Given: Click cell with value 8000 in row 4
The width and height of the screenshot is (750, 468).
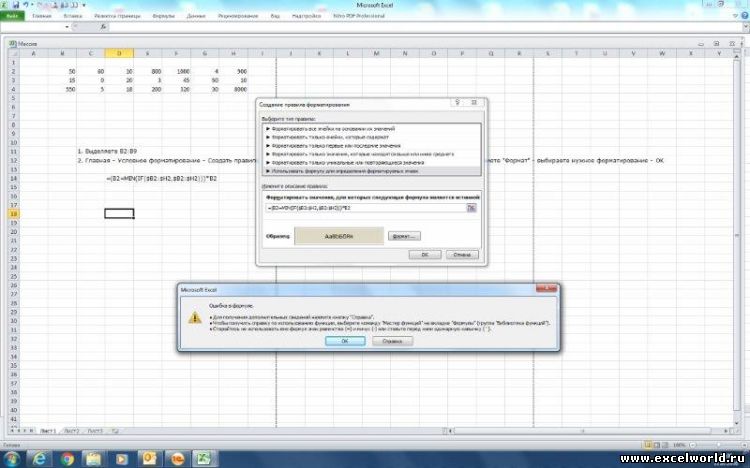Looking at the screenshot, I should pos(233,89).
